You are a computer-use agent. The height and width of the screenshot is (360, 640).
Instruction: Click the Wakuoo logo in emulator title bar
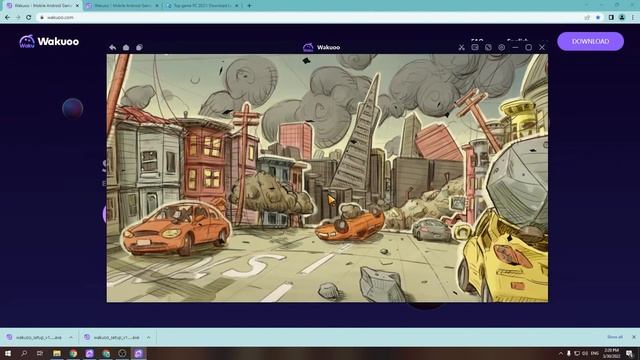point(322,47)
